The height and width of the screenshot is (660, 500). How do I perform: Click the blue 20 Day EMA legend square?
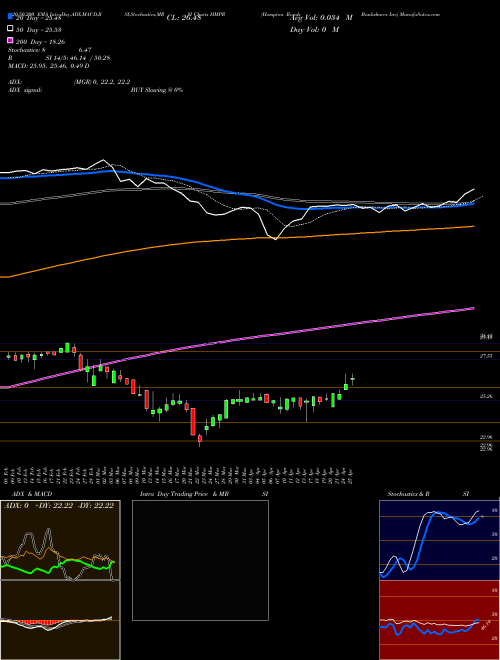coord(10,17)
